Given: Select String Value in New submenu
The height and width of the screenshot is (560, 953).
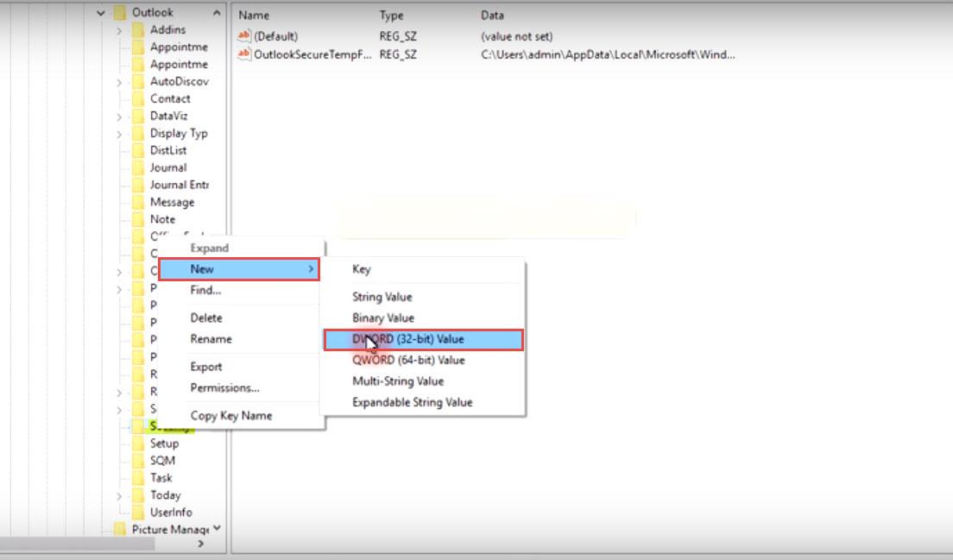Looking at the screenshot, I should 382,297.
